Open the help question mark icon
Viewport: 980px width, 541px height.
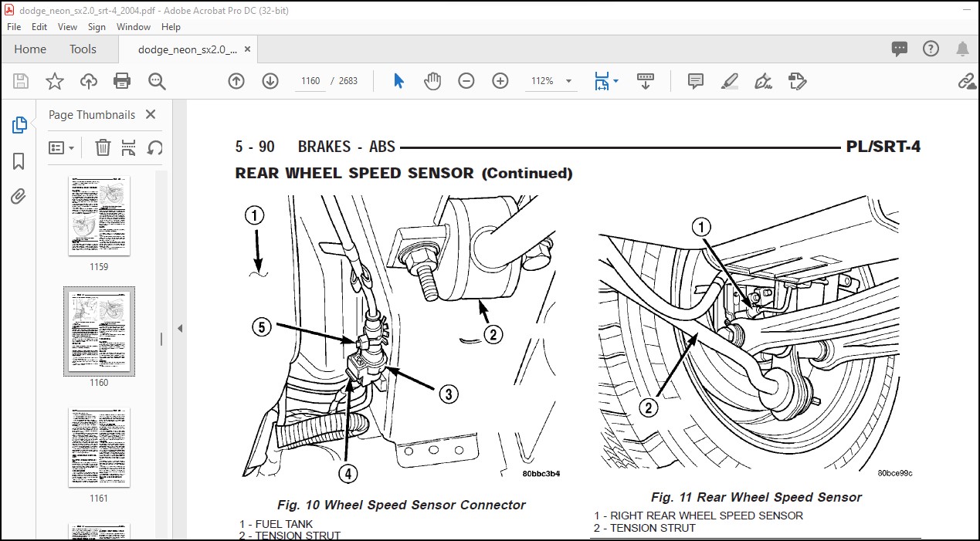tap(931, 49)
